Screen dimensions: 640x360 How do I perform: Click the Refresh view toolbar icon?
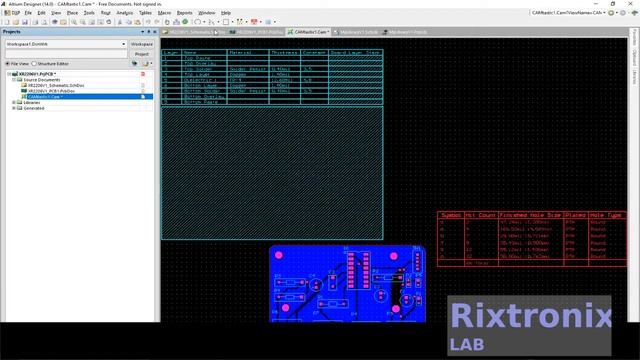[x=109, y=22]
